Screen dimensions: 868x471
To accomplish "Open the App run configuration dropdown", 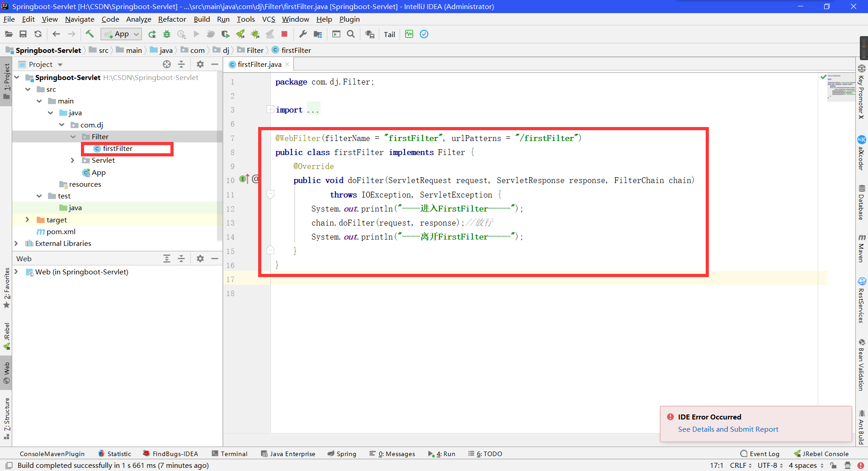I will [x=122, y=34].
